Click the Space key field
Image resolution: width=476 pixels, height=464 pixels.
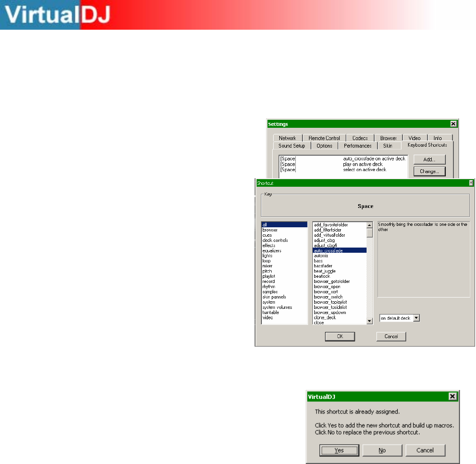point(365,206)
